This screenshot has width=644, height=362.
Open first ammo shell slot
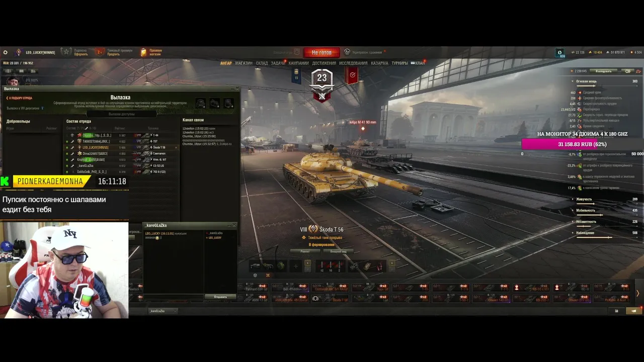click(x=322, y=265)
